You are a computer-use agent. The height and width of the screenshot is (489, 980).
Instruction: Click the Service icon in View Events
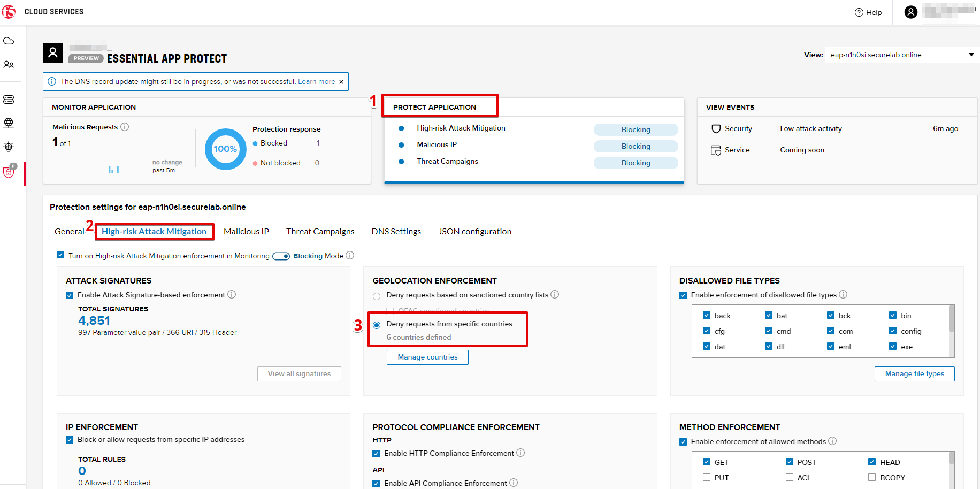click(x=716, y=150)
